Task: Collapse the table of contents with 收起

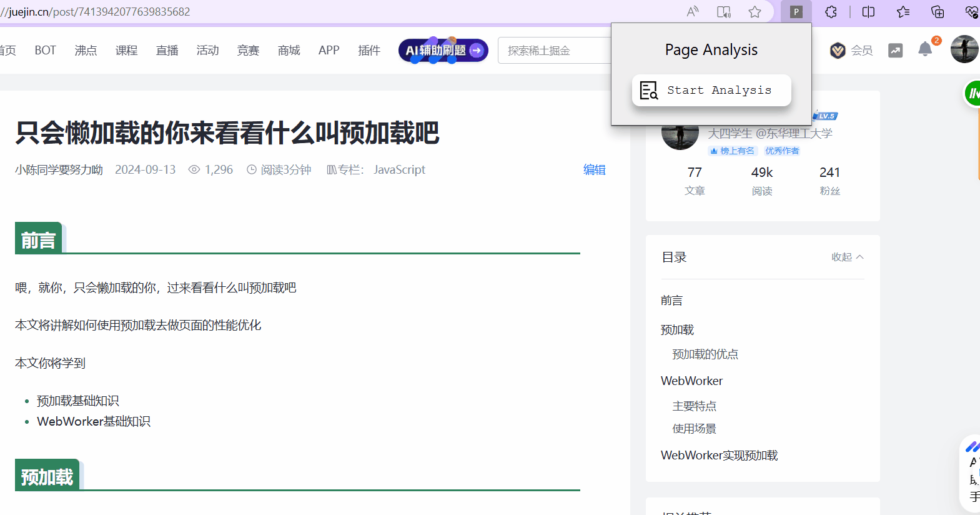Action: tap(848, 257)
